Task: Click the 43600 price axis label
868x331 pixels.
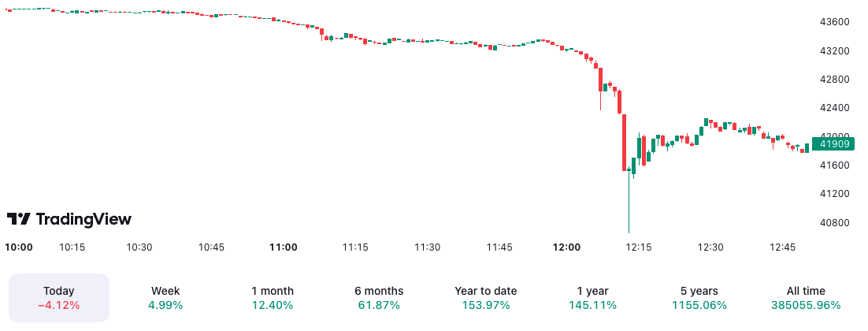Action: coord(834,22)
